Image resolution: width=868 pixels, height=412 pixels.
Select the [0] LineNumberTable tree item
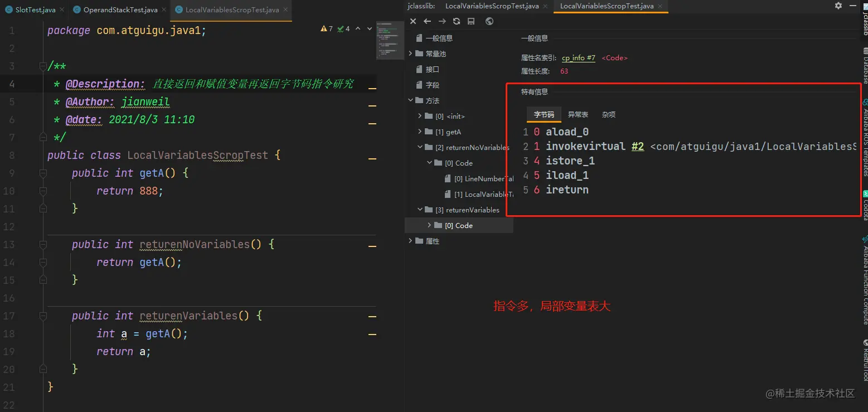coord(479,178)
